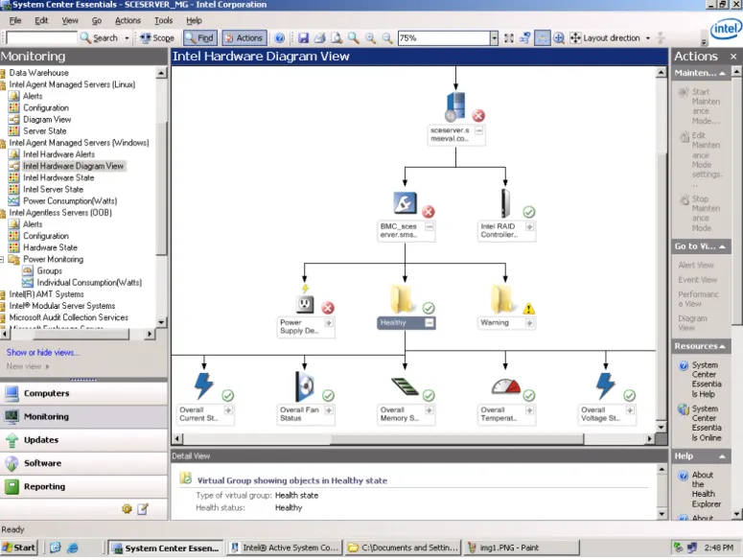Open the Updates navigation button

(83, 440)
